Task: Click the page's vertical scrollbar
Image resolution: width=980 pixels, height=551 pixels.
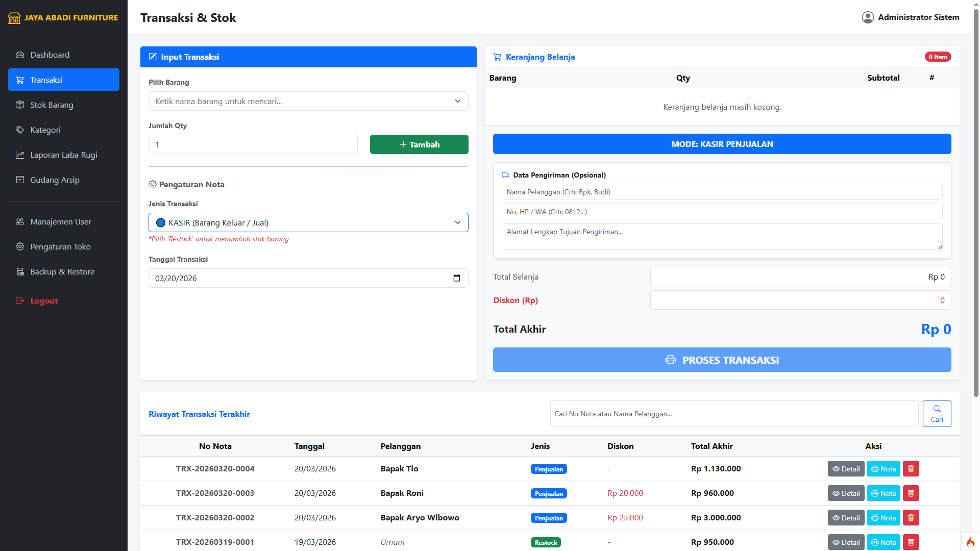Action: [976, 204]
